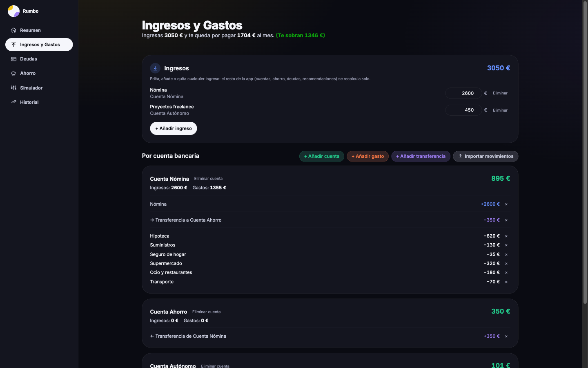
Task: Click the page vertical scrollbar thumb
Action: point(585,153)
